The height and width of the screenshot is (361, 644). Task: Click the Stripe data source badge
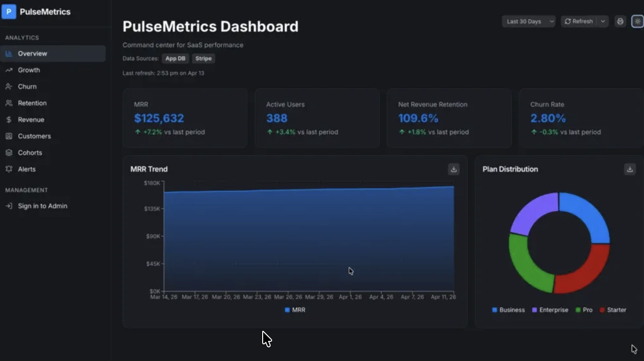[x=203, y=58]
